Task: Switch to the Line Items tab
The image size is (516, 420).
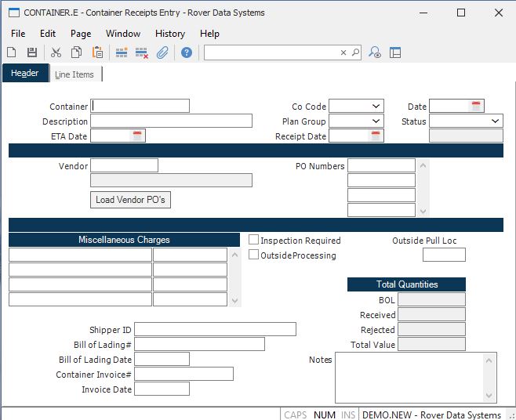Action: pyautogui.click(x=74, y=74)
